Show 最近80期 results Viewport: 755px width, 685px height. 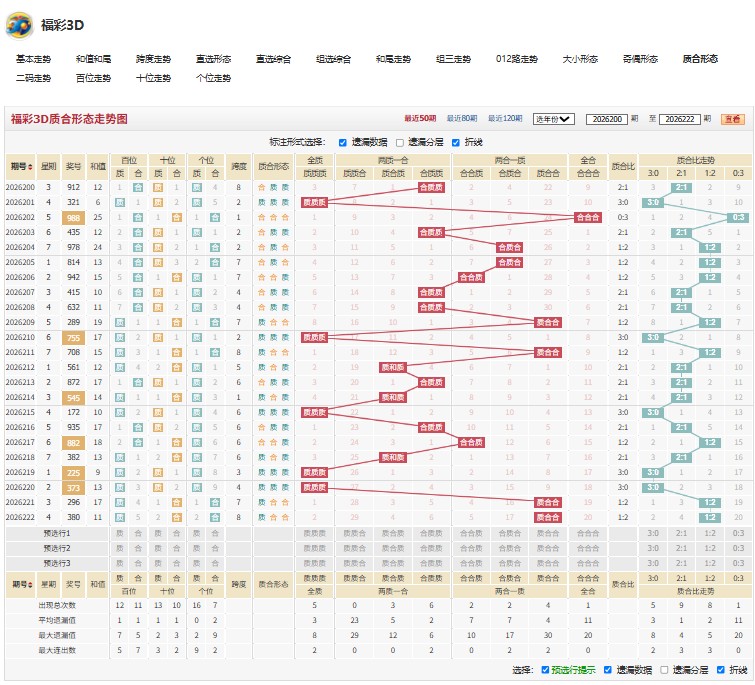[x=462, y=118]
